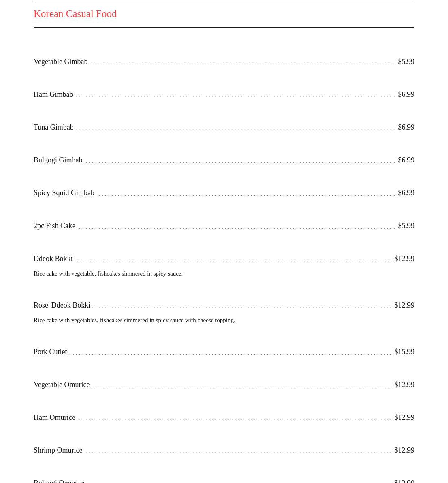This screenshot has width=448, height=483.
Task: Click the $15.99 Pork Cutlet price
Action: [404, 352]
